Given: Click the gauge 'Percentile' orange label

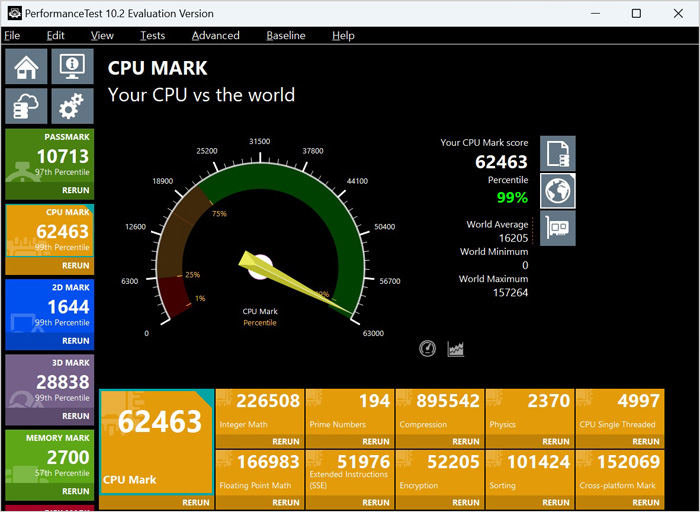Looking at the screenshot, I should point(260,323).
